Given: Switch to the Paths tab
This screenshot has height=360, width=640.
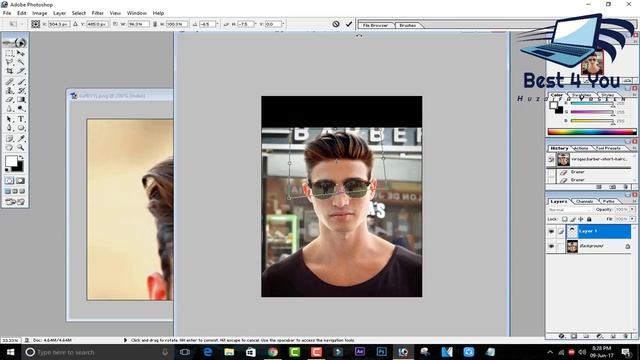Looking at the screenshot, I should 609,201.
